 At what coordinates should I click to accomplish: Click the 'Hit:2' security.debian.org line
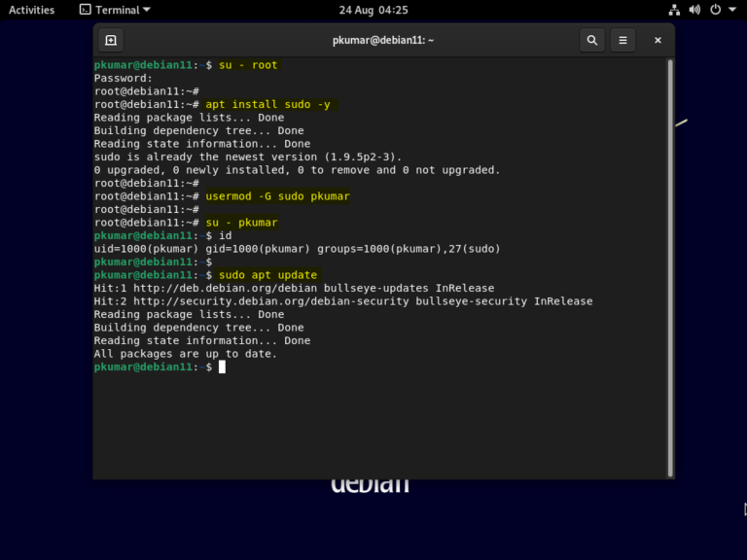click(343, 301)
